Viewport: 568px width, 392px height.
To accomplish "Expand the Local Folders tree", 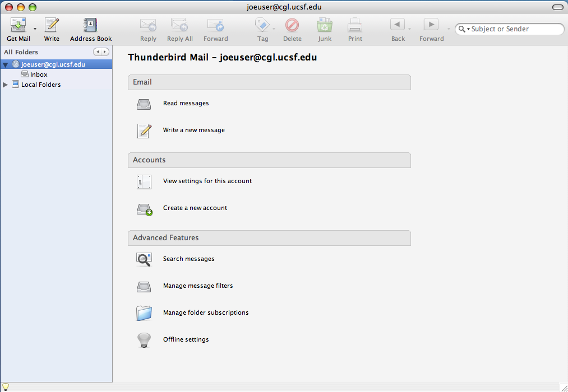I will pyautogui.click(x=6, y=85).
